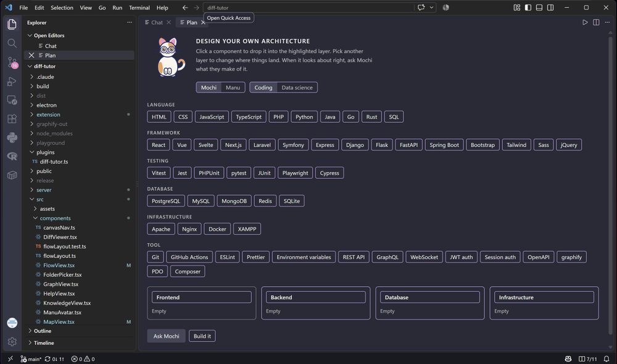Add the PostgreSQL database chip

pyautogui.click(x=165, y=201)
